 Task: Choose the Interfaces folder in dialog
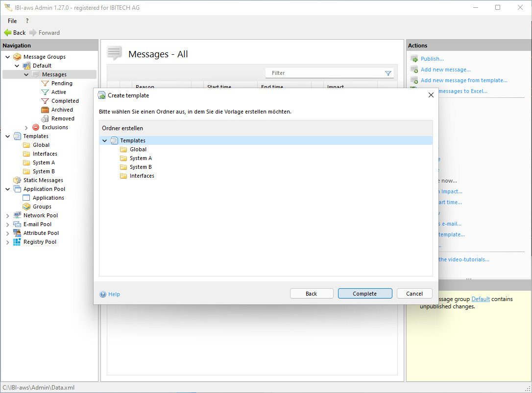pos(142,176)
